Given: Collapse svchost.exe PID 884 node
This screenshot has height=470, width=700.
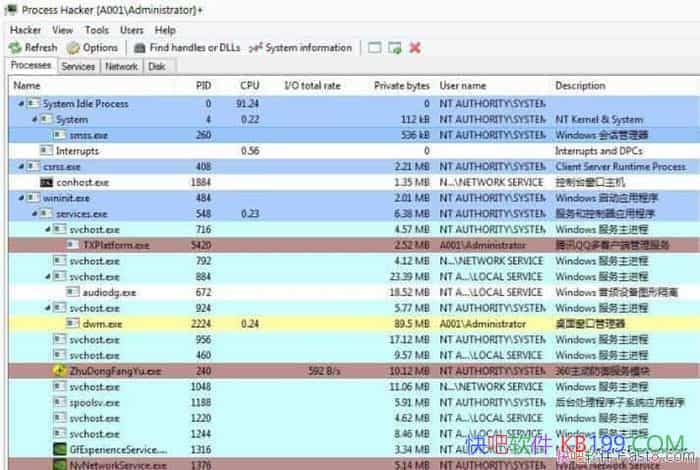Looking at the screenshot, I should click(x=48, y=276).
